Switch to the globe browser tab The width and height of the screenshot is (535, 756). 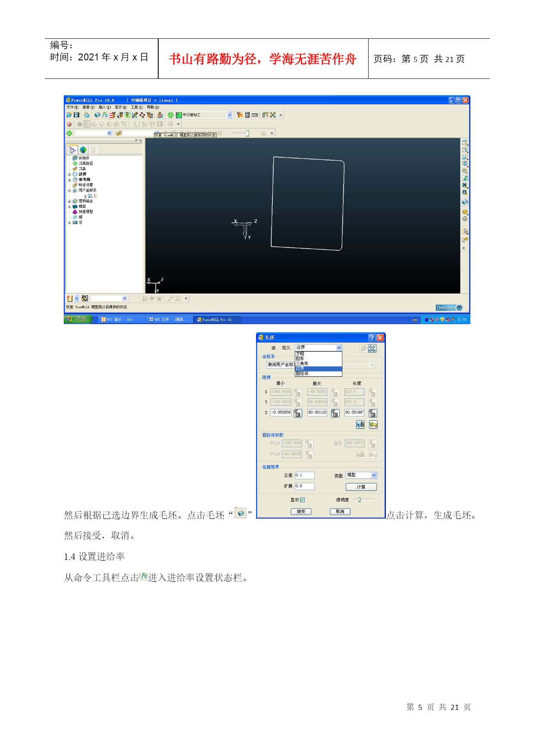pos(83,150)
